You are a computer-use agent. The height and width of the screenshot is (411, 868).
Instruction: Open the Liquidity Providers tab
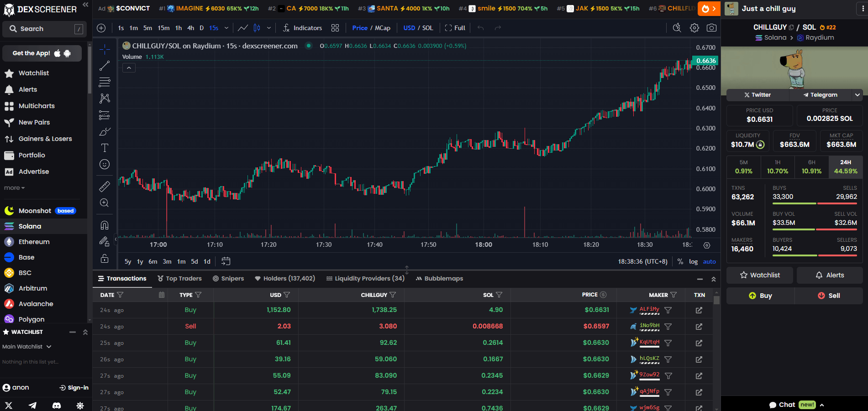point(365,278)
